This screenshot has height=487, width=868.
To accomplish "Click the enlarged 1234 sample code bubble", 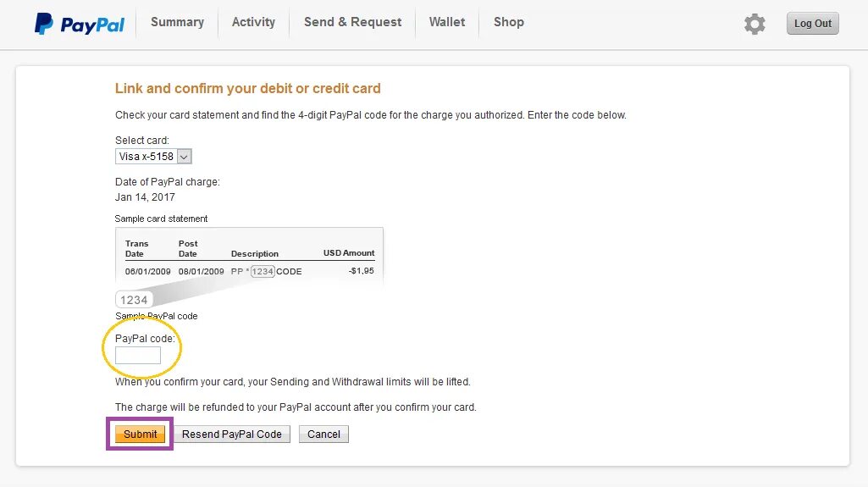I will [134, 300].
